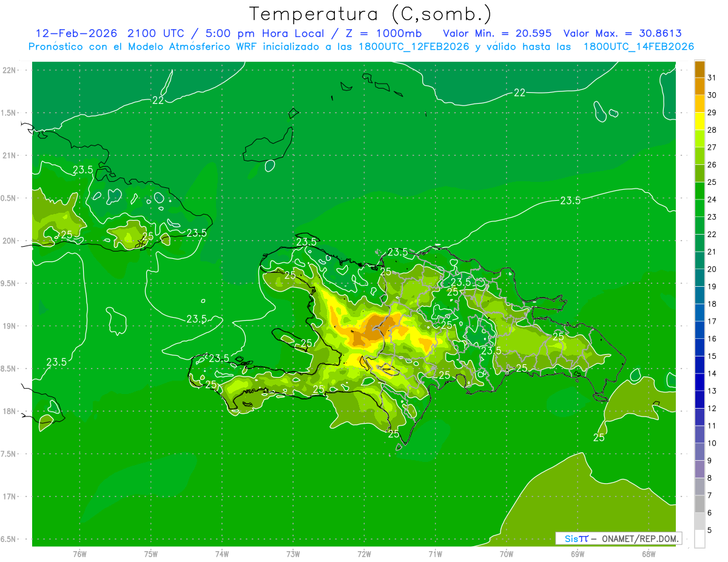Screen dimensions: 728x562
Task: Click the legend scale label "9"
Action: (710, 461)
